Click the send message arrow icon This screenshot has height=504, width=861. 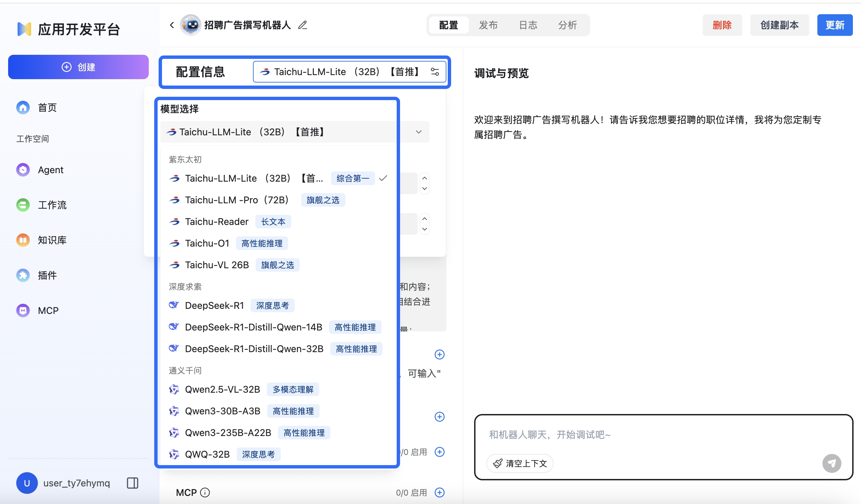pos(831,463)
